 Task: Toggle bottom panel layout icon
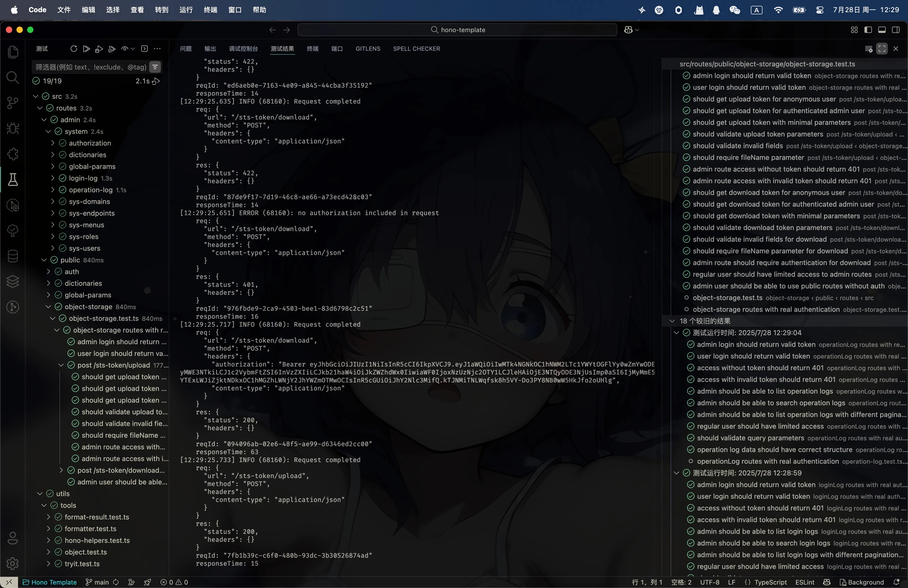882,30
